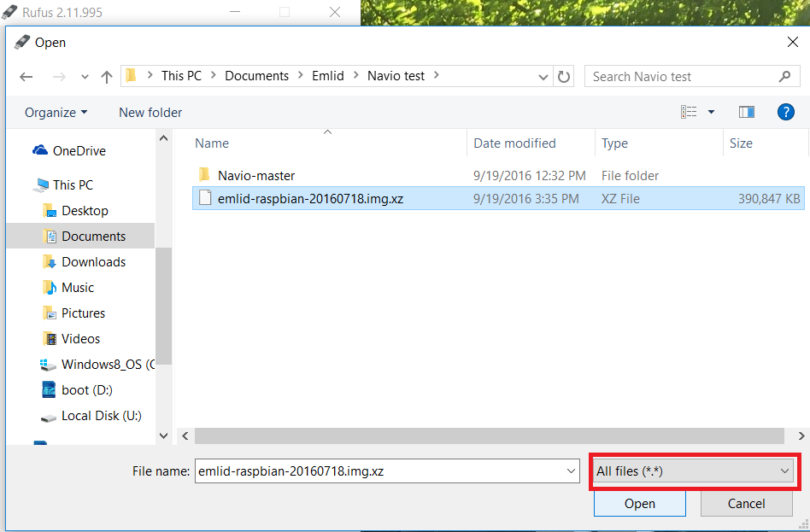Sort by Name column header
Screen dimensions: 810x532
[x=212, y=143]
